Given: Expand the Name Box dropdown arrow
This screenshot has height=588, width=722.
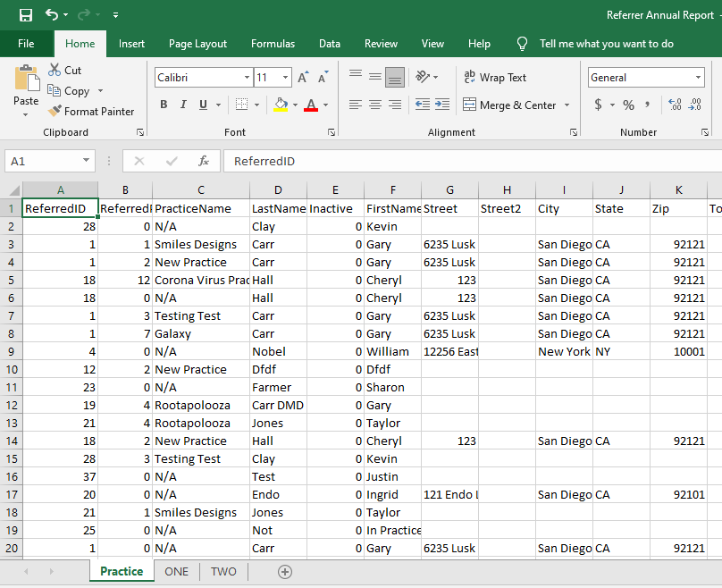Looking at the screenshot, I should coord(86,162).
